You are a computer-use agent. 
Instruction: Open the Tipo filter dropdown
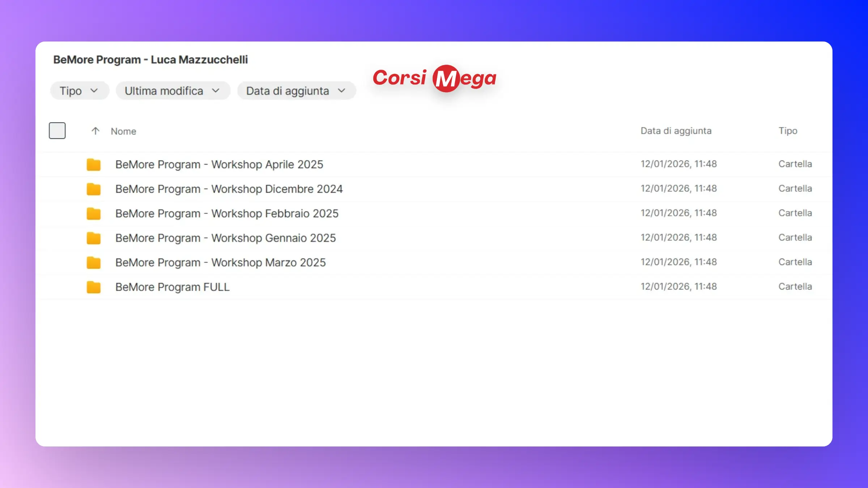click(x=79, y=91)
